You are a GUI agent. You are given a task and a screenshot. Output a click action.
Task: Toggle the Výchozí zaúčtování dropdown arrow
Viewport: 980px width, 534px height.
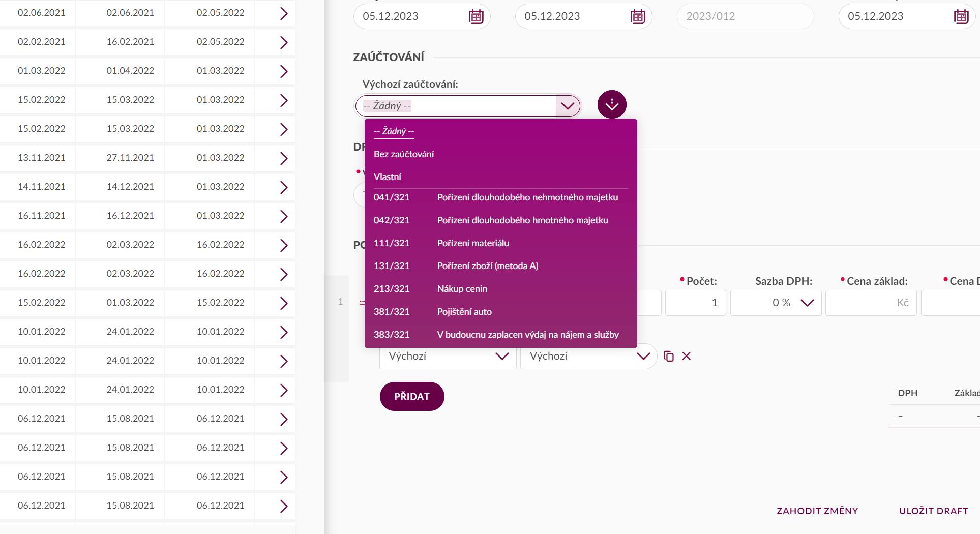pyautogui.click(x=568, y=106)
